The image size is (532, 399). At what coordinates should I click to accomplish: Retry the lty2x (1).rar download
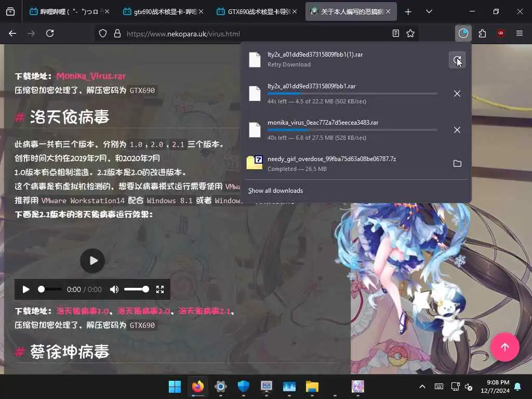457,60
